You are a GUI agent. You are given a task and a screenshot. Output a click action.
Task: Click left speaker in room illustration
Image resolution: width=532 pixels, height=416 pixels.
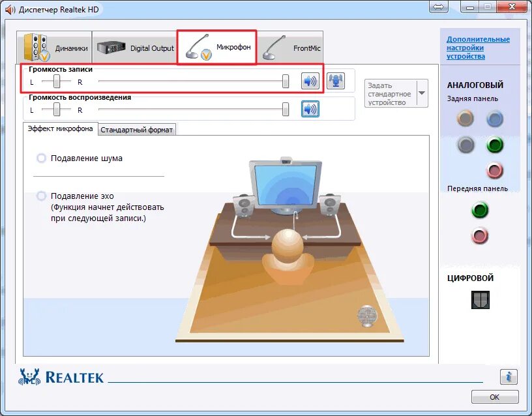click(x=245, y=205)
